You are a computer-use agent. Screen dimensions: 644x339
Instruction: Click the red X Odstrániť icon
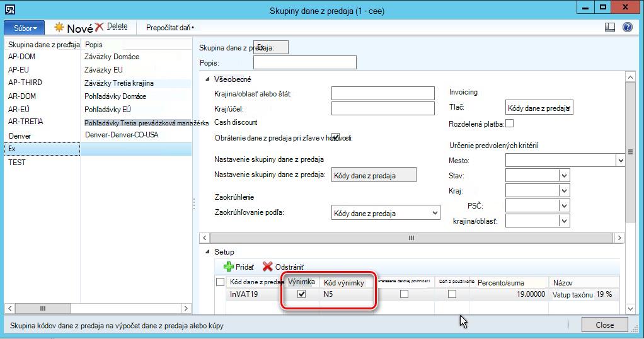[x=267, y=267]
